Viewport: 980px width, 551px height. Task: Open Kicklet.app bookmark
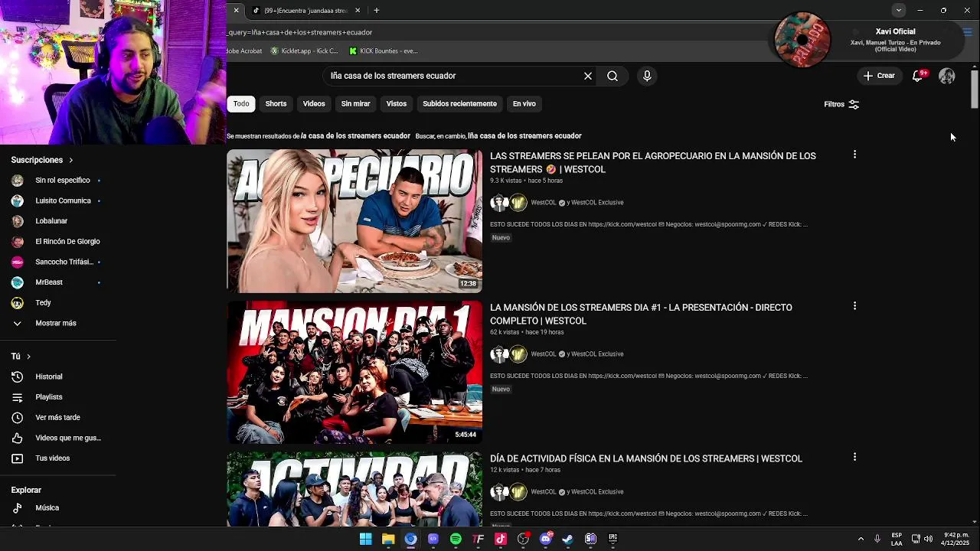(x=304, y=51)
